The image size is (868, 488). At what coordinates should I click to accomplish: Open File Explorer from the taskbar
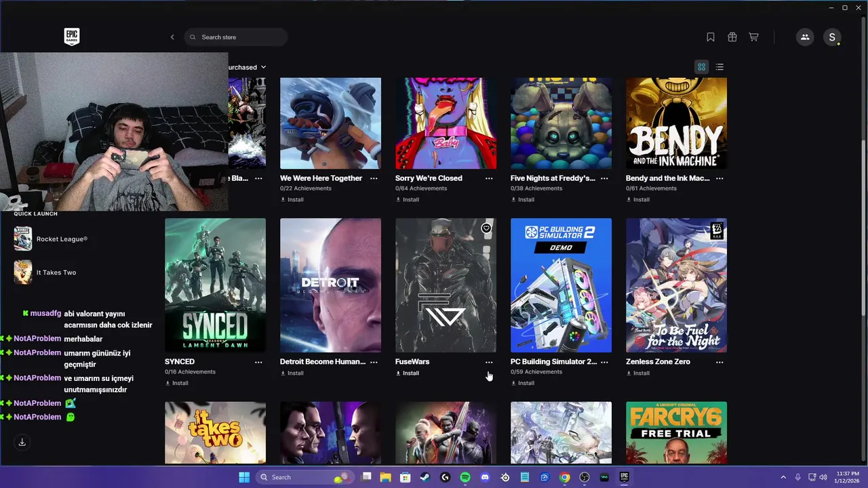pos(385,477)
